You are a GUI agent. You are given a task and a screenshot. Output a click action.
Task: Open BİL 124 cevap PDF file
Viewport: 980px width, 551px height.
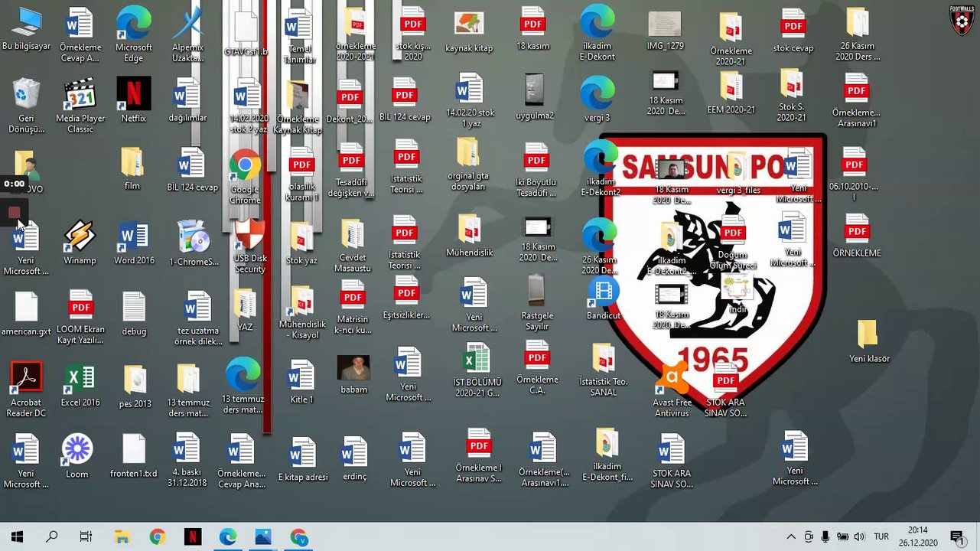point(405,99)
